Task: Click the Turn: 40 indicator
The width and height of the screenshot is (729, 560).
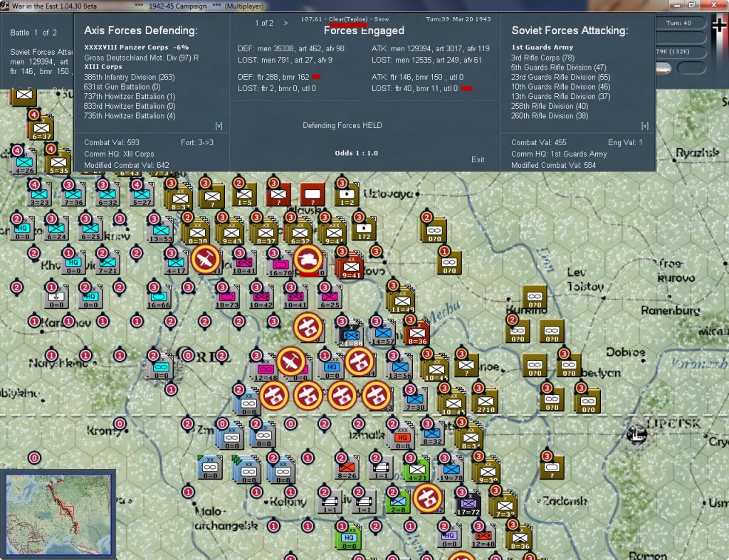Action: (680, 23)
